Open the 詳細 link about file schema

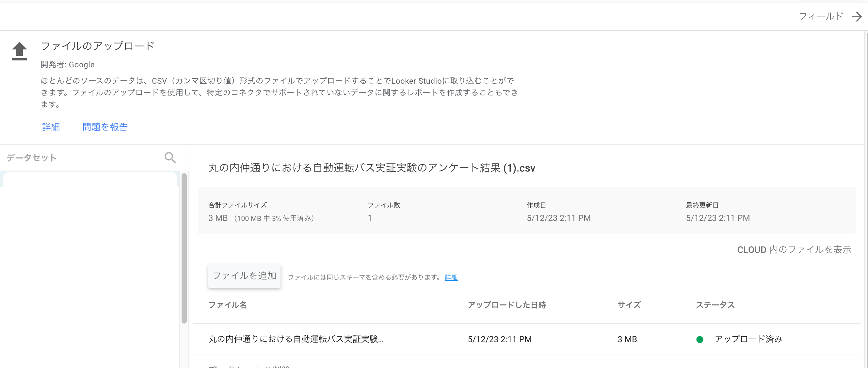pos(451,277)
